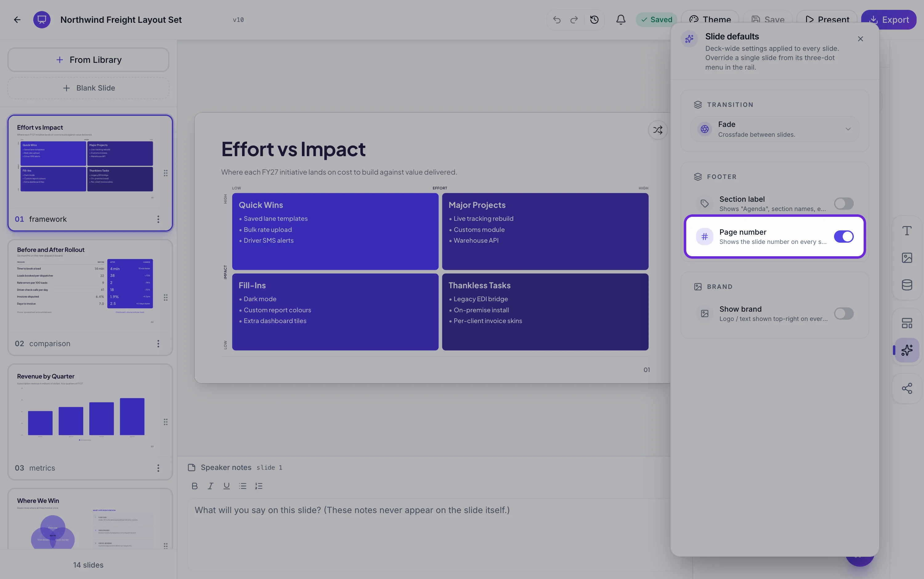Toggle italic in speaker notes
The image size is (924, 579).
click(x=211, y=486)
